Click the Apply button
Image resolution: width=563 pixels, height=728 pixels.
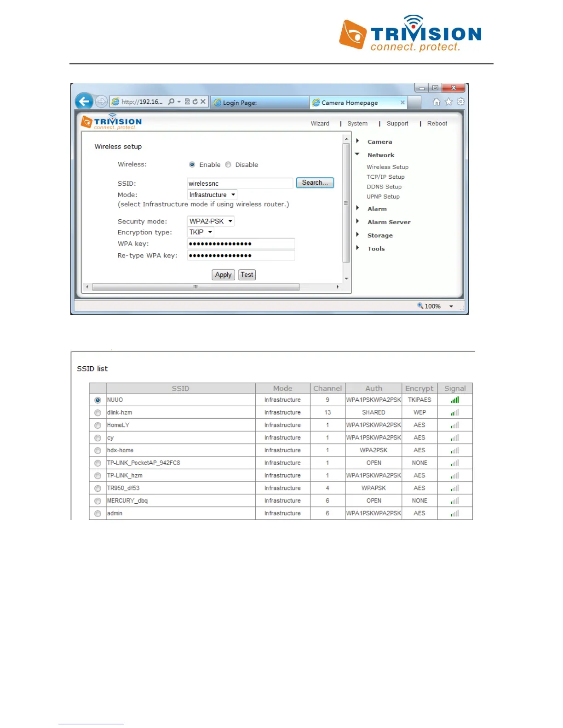224,275
